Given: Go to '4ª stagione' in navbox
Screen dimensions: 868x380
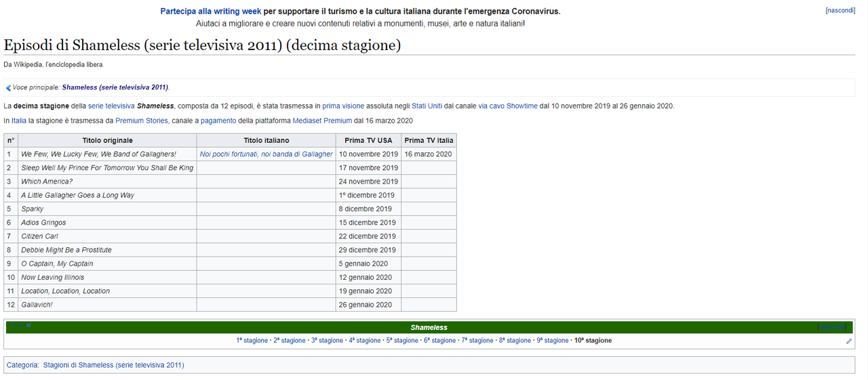Looking at the screenshot, I should pos(365,341).
